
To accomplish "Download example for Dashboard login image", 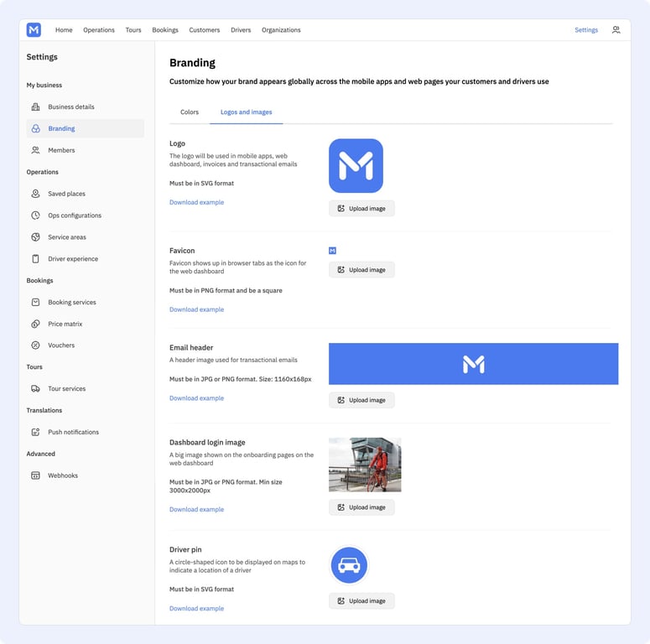I will tap(196, 509).
